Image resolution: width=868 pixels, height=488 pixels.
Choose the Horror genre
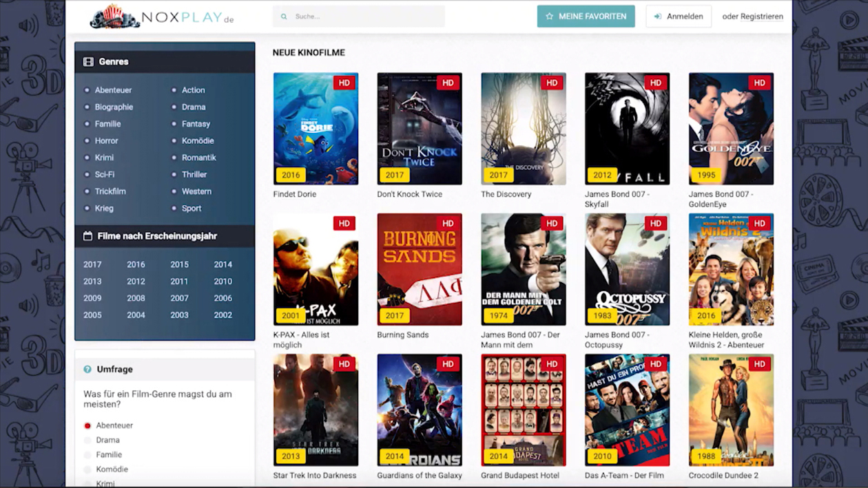[x=107, y=141]
